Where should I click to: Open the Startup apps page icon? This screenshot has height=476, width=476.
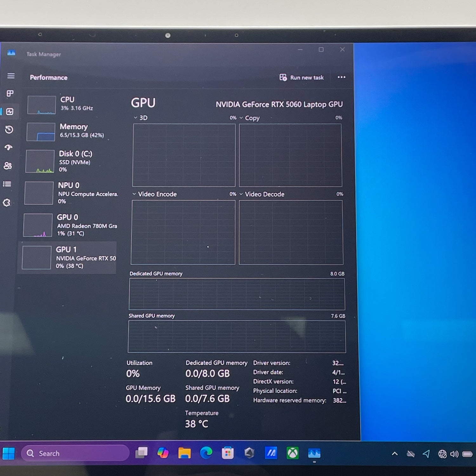point(9,147)
